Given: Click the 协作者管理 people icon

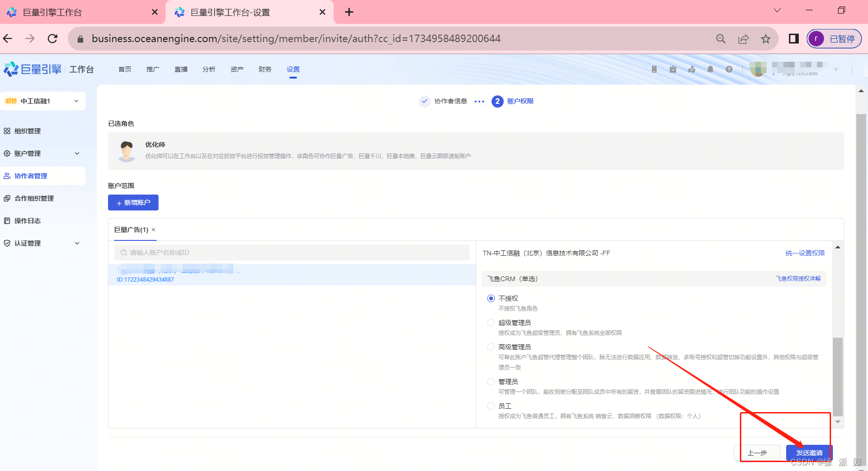Looking at the screenshot, I should point(7,176).
